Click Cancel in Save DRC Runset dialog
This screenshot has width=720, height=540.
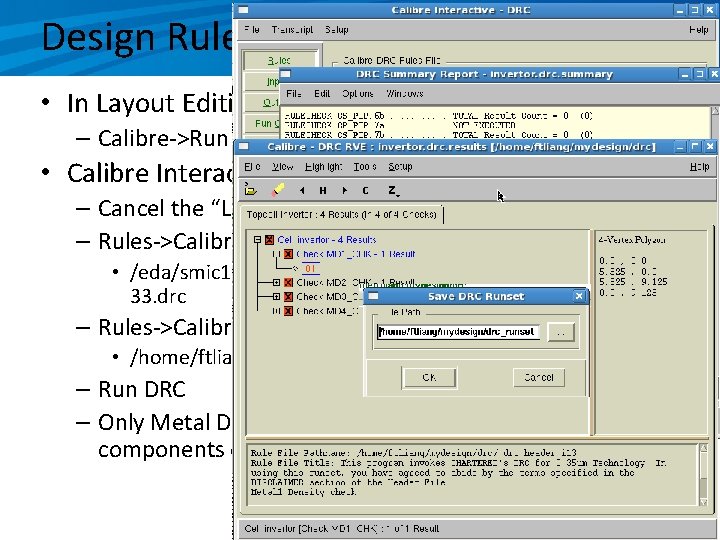tap(539, 377)
